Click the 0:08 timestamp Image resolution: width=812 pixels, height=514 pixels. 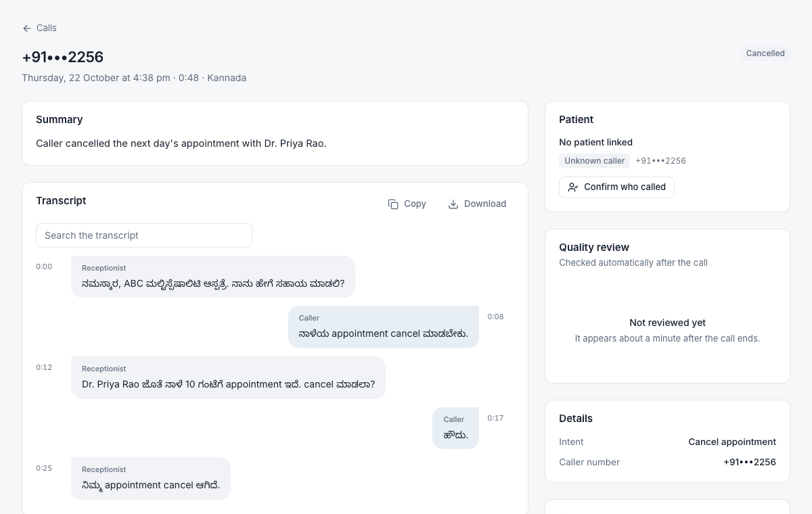[495, 317]
